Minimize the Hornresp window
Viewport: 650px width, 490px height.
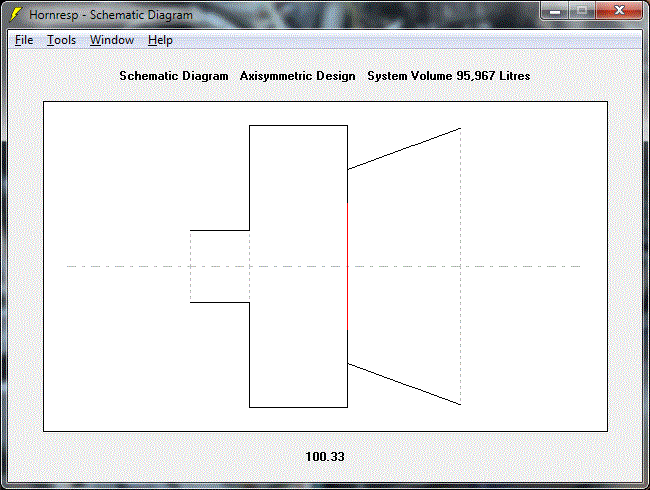point(555,11)
